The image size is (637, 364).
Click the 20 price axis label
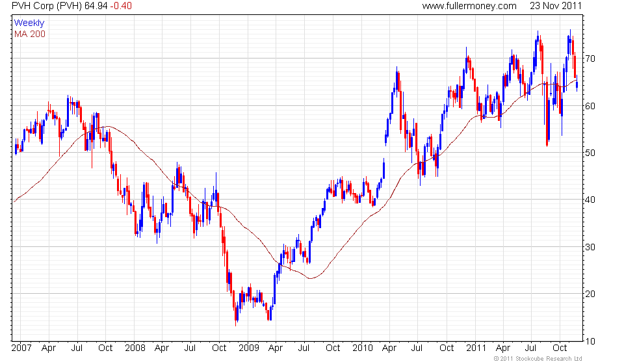(x=590, y=294)
